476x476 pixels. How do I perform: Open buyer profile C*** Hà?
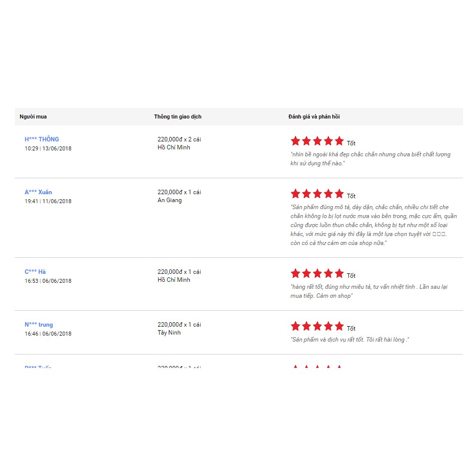click(x=35, y=272)
